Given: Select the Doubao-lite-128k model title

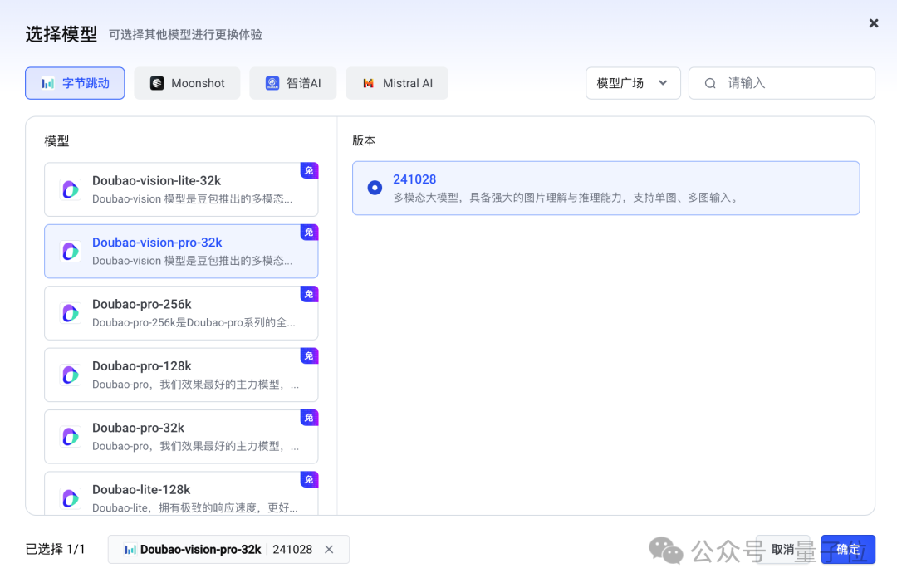Looking at the screenshot, I should (x=141, y=490).
